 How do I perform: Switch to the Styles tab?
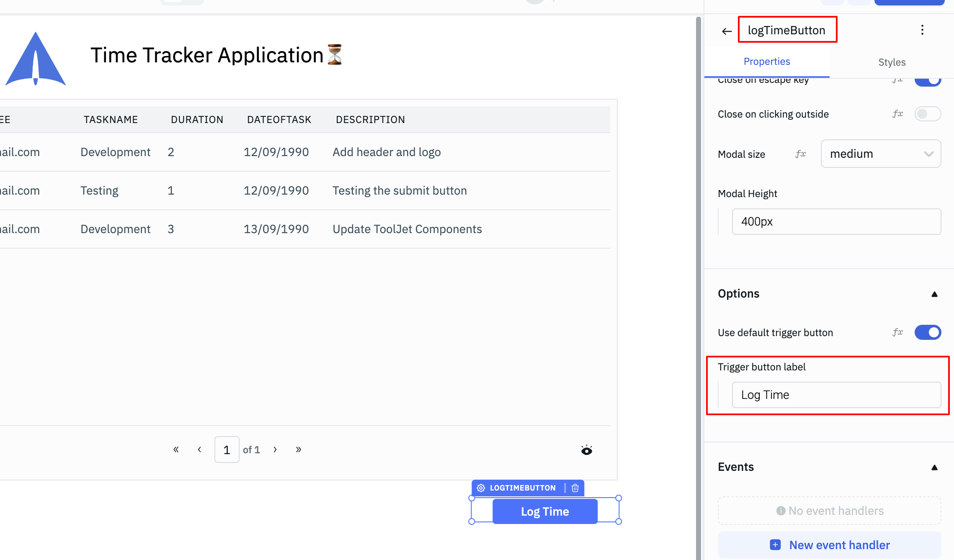(x=892, y=62)
